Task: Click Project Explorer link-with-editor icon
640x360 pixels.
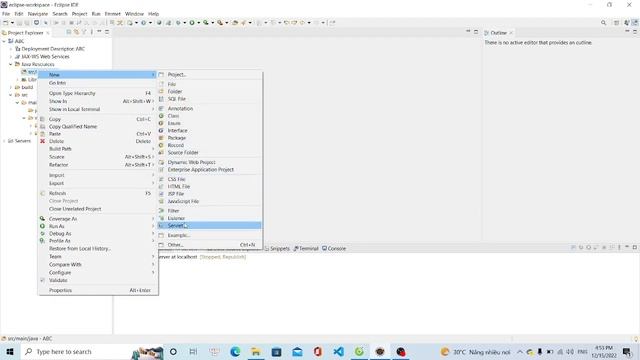Action: point(76,32)
